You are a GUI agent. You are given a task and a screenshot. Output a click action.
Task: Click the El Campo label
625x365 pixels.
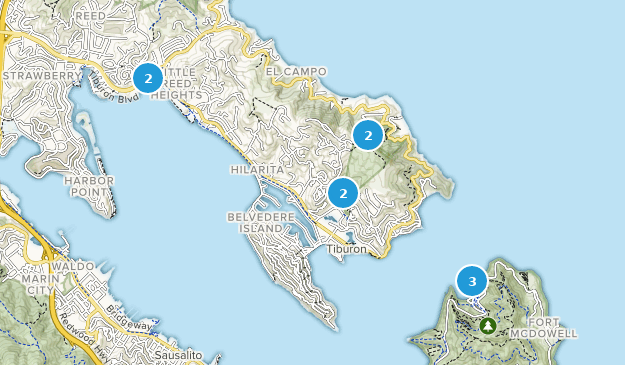click(296, 72)
